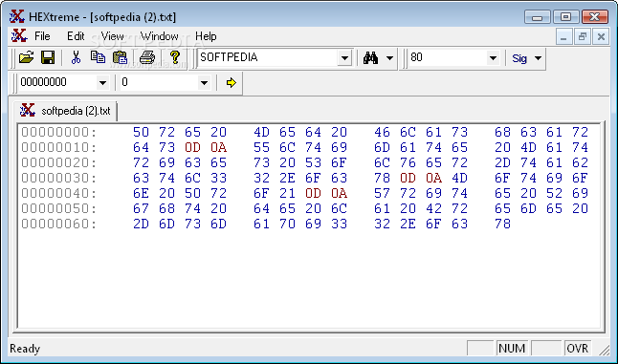Select byte 2D in row 00000020
618x364 pixels.
502,163
